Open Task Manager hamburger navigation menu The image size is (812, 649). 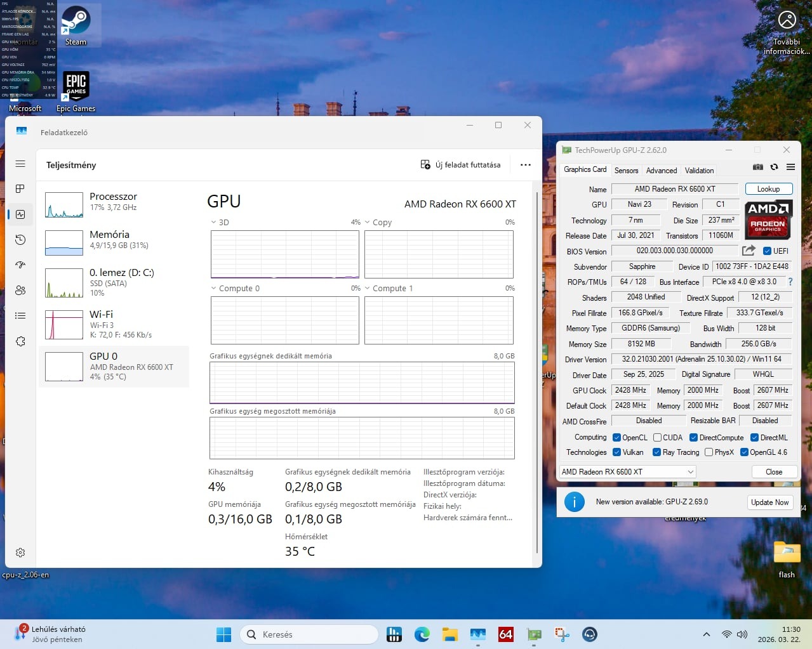(20, 164)
